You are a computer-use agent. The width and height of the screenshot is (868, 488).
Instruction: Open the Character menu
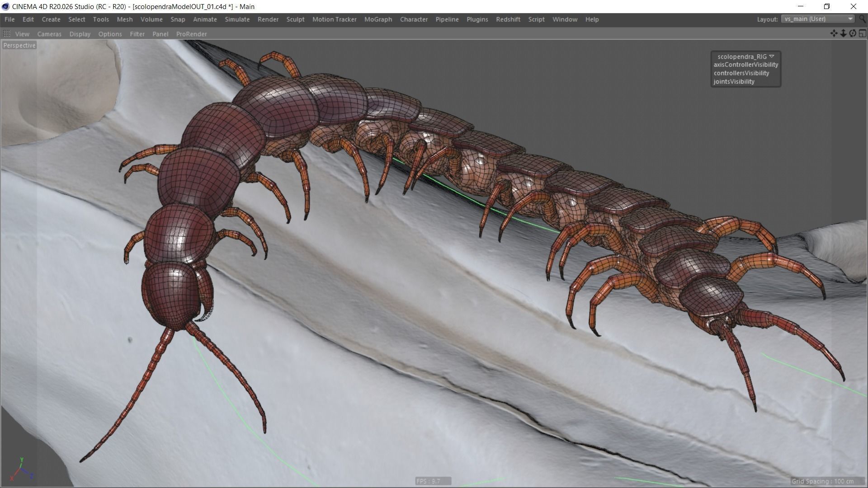(x=414, y=19)
